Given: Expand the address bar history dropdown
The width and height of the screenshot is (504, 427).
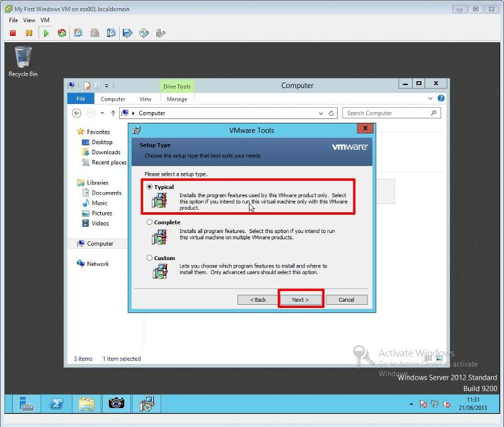Looking at the screenshot, I should point(321,113).
